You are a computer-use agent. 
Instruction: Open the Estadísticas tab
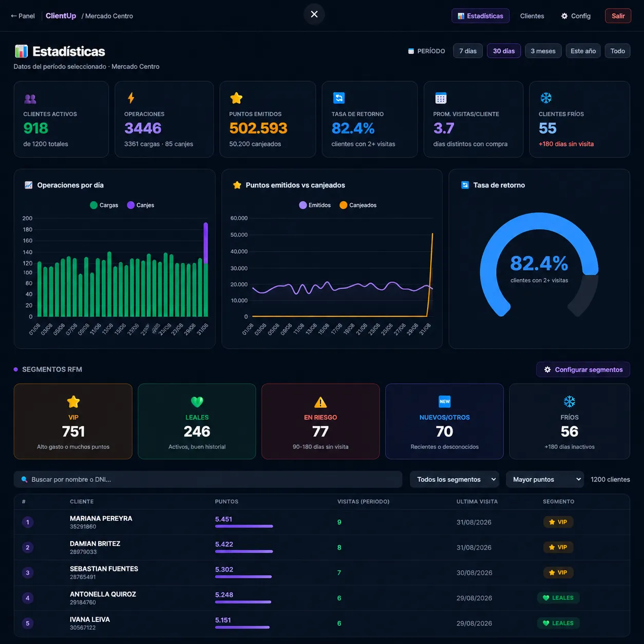(481, 16)
